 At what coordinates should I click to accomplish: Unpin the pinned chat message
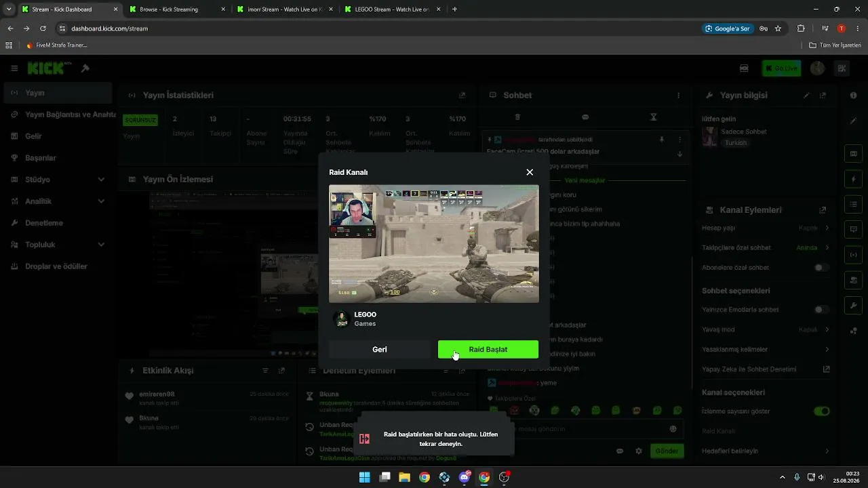[x=662, y=140]
